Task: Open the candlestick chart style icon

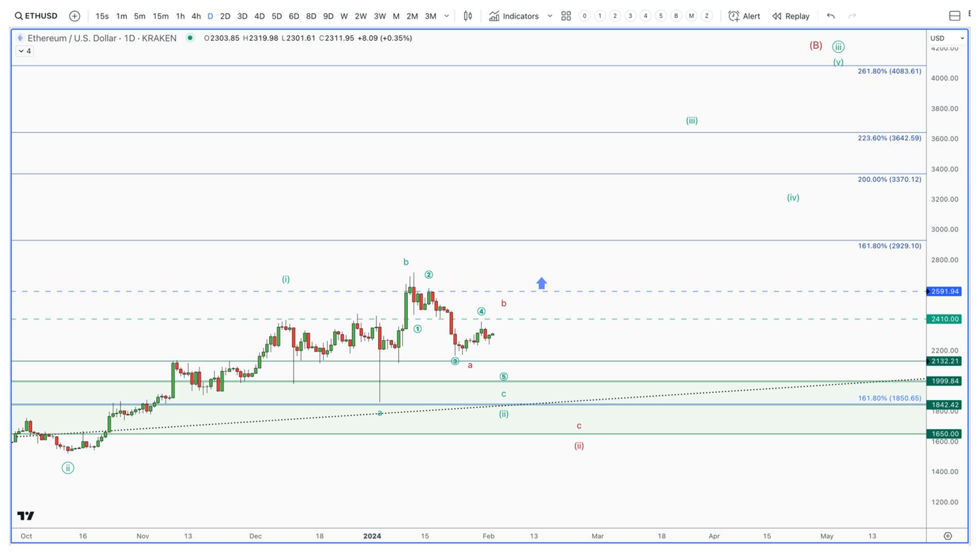Action: coord(468,16)
